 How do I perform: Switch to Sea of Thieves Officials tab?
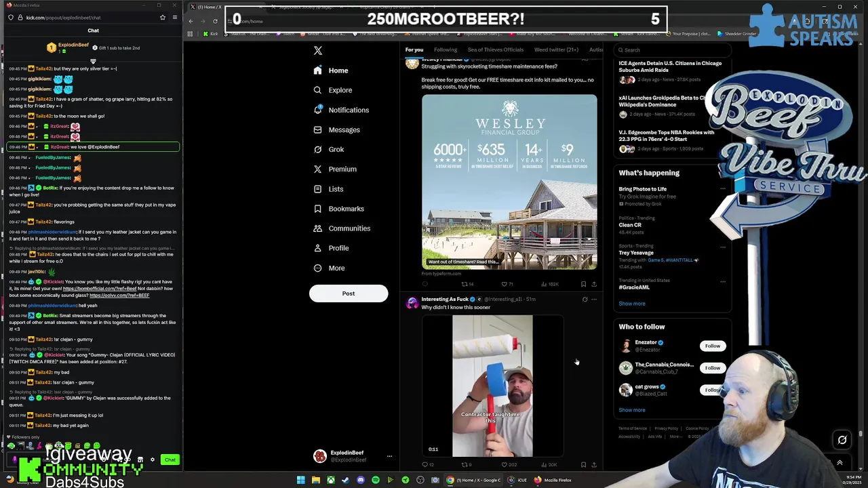pyautogui.click(x=496, y=49)
